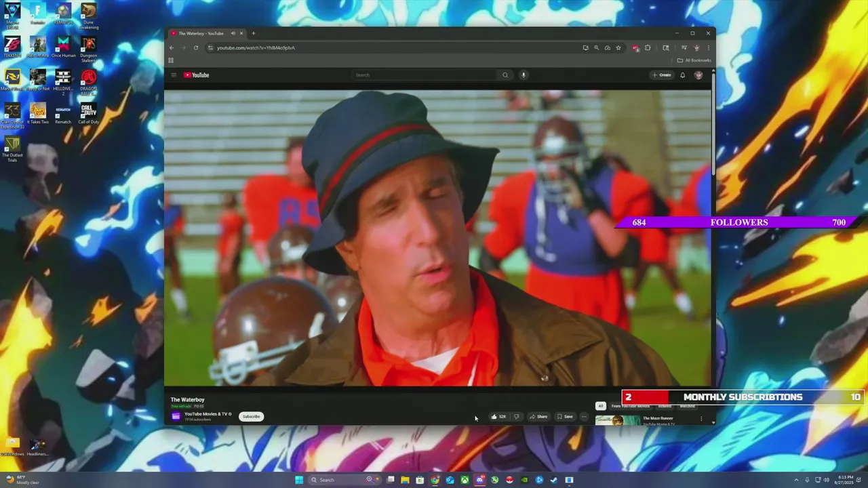The image size is (868, 488).
Task: Click the Save button
Action: (565, 417)
